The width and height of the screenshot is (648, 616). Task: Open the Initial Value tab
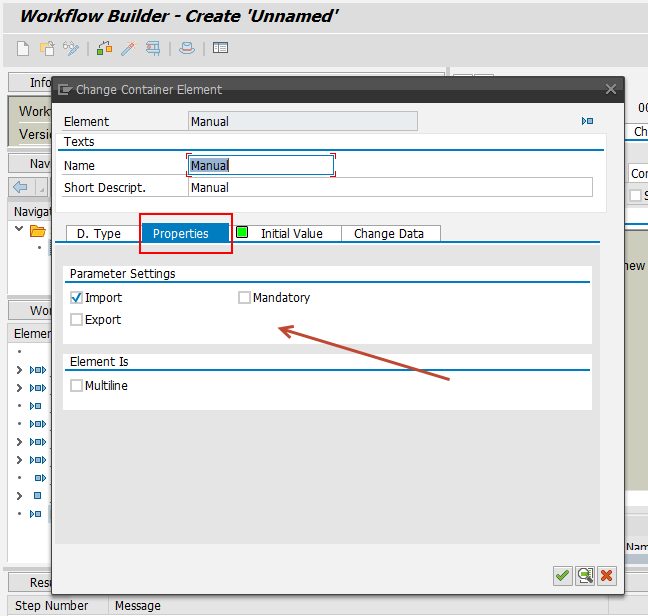pyautogui.click(x=291, y=234)
